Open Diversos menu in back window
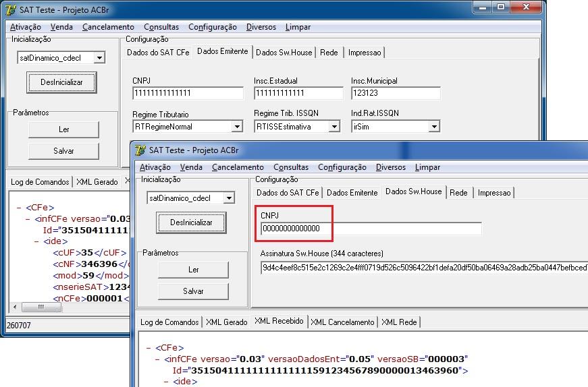588x387 pixels. [261, 27]
